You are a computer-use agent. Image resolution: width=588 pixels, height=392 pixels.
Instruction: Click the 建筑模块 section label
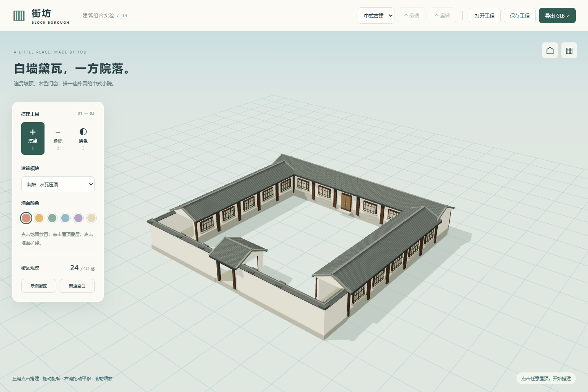[30, 168]
